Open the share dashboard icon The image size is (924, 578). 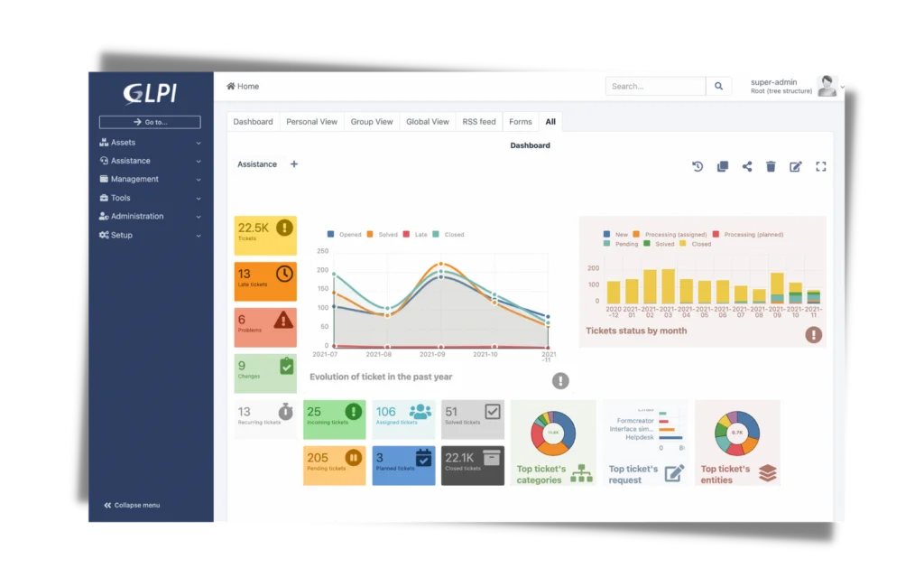pos(747,166)
